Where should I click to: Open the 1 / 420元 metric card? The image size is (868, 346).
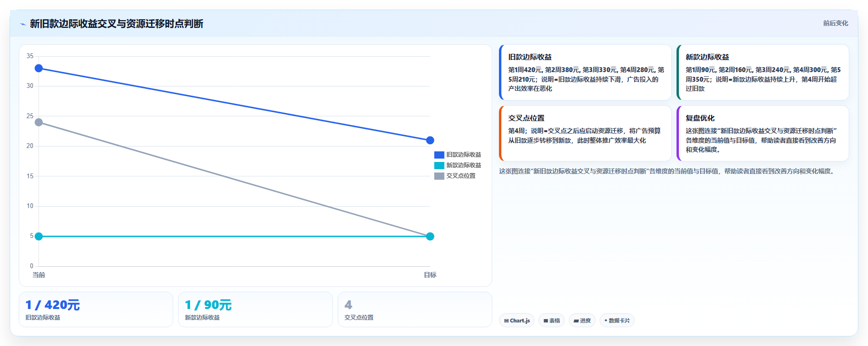[x=96, y=309]
